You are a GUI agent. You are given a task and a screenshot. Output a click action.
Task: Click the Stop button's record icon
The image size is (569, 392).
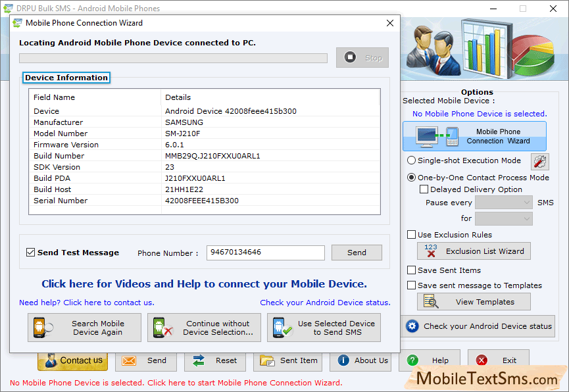(x=350, y=57)
